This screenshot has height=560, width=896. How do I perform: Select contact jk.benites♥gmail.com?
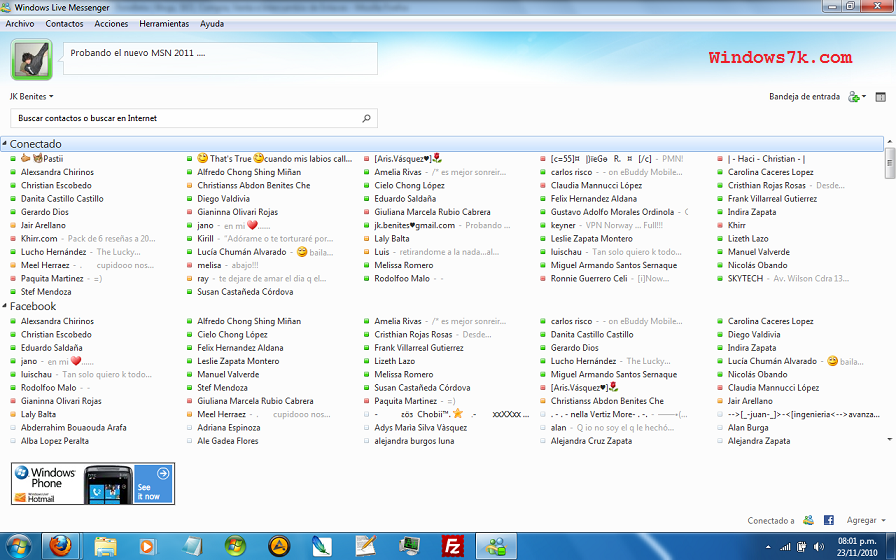click(x=414, y=225)
